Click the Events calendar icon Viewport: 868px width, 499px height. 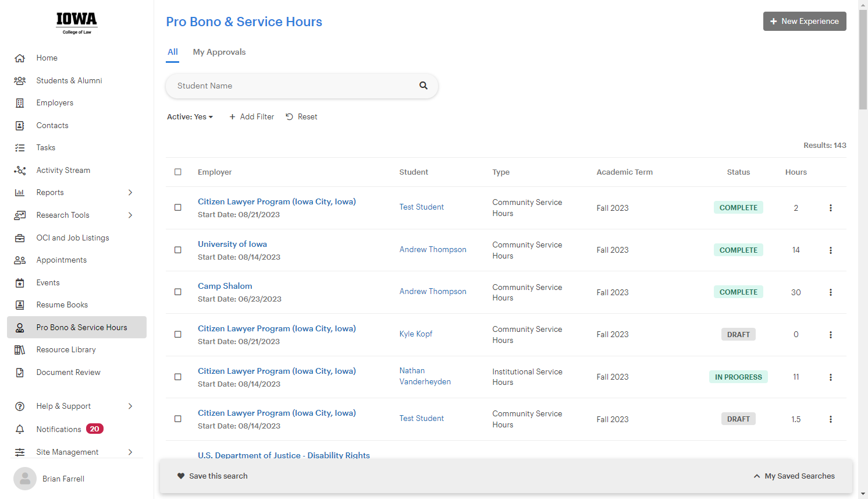tap(20, 283)
